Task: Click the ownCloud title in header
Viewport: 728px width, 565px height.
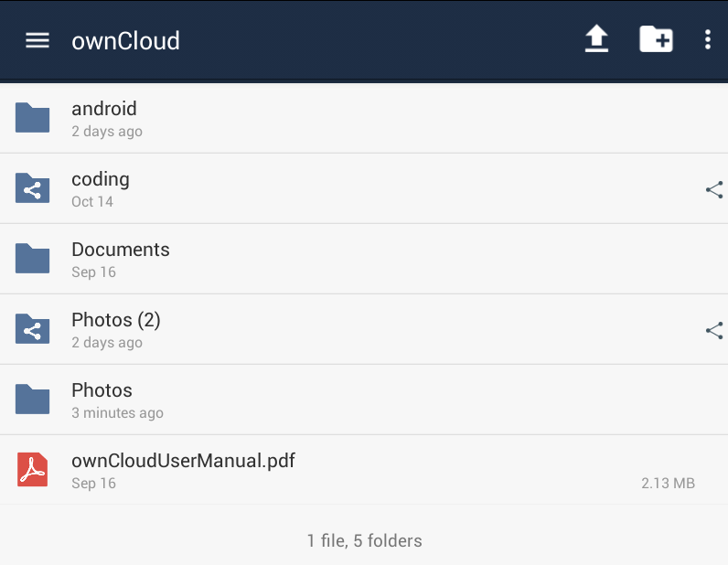Action: (125, 41)
